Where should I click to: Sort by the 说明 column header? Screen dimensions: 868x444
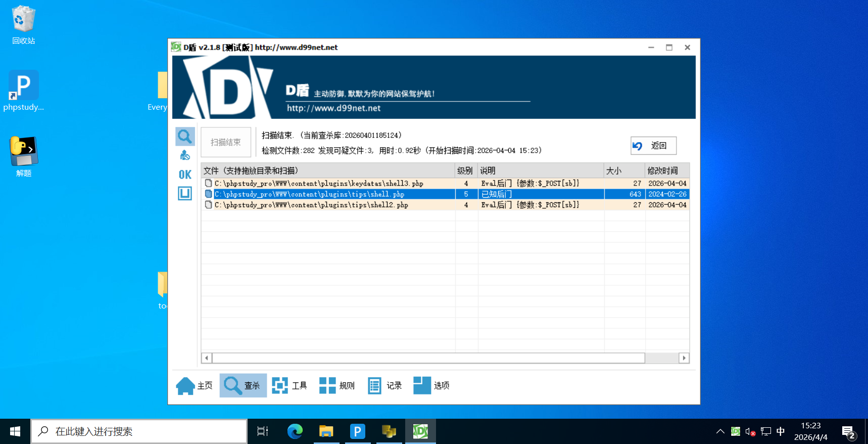(541, 170)
